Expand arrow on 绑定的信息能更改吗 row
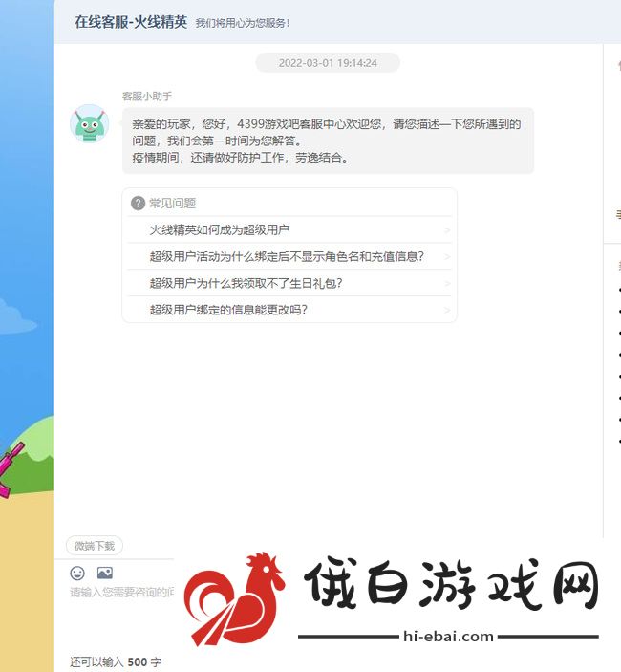The image size is (621, 672). [x=447, y=311]
